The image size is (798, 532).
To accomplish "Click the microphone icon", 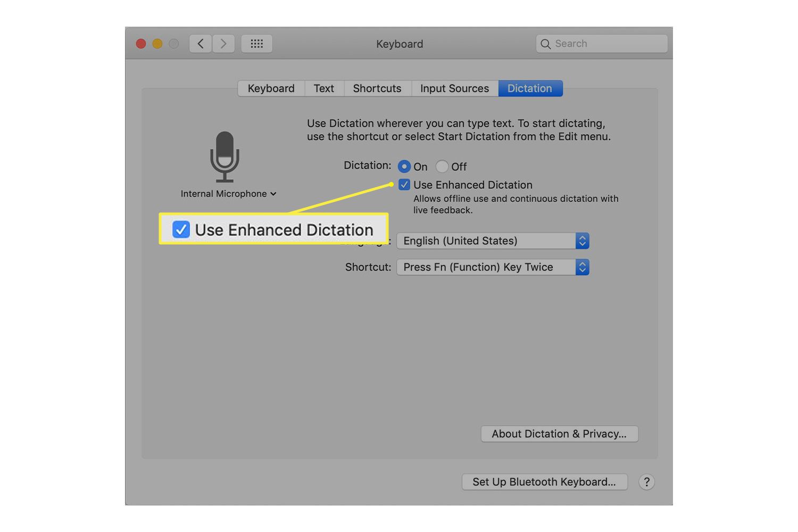I will pyautogui.click(x=225, y=157).
